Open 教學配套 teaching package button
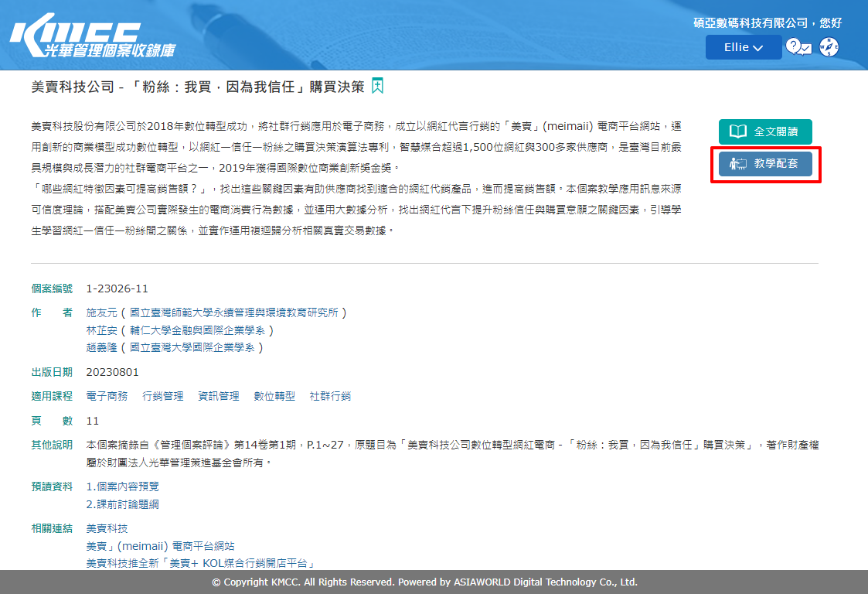 tap(766, 163)
